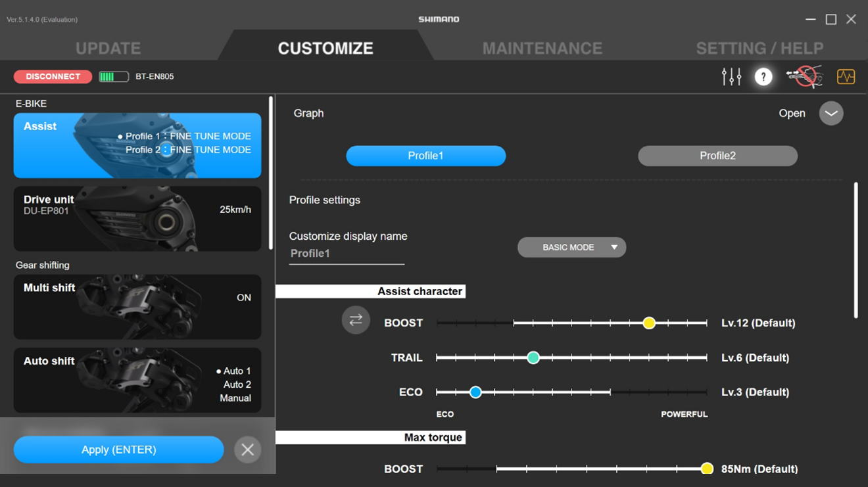Switch to the Profile2 toggle button
This screenshot has width=868, height=487.
click(x=717, y=156)
